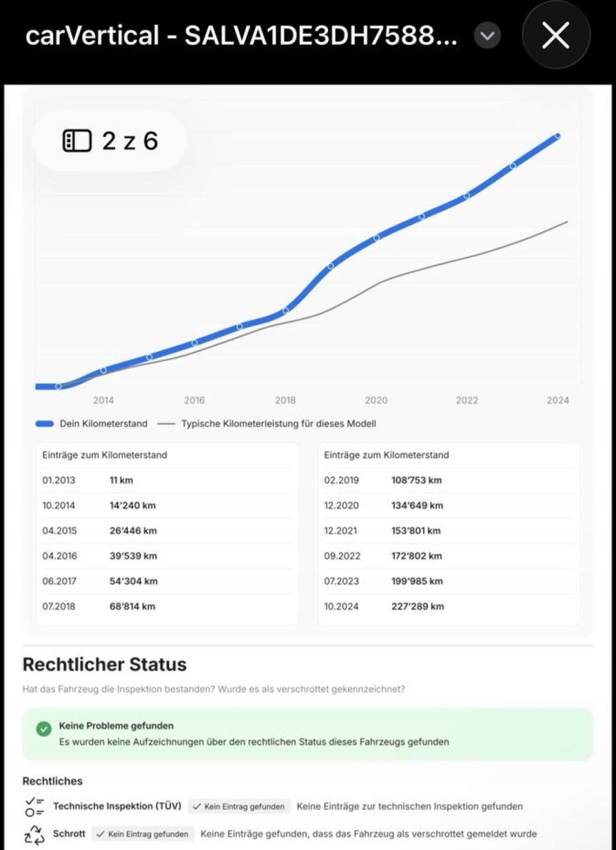Close the carVertical PDF viewer
This screenshot has height=850, width=616.
coord(555,35)
